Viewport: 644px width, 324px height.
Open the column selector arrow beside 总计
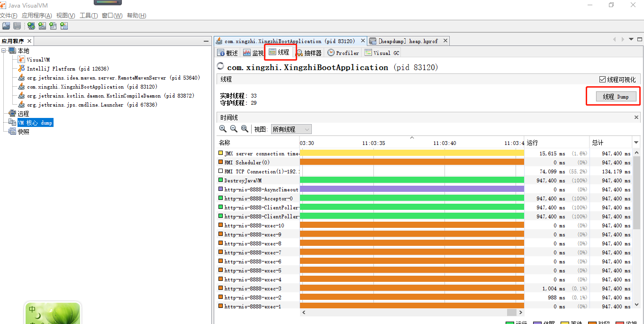tap(636, 143)
